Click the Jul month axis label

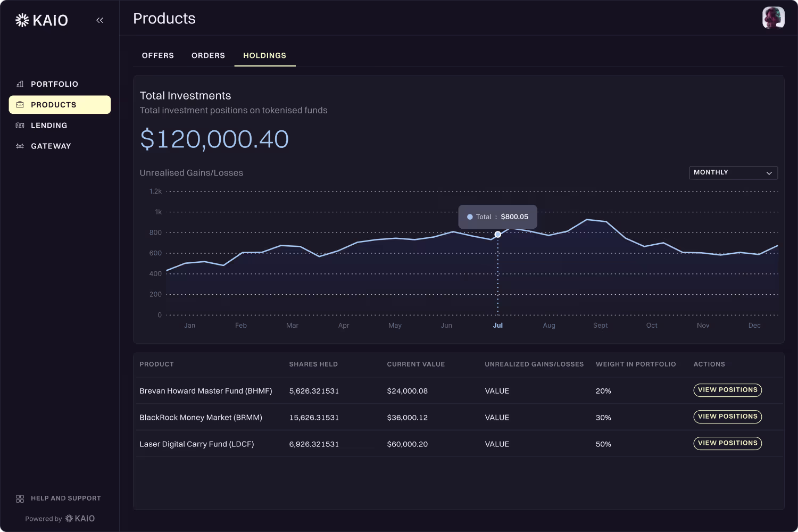(498, 326)
